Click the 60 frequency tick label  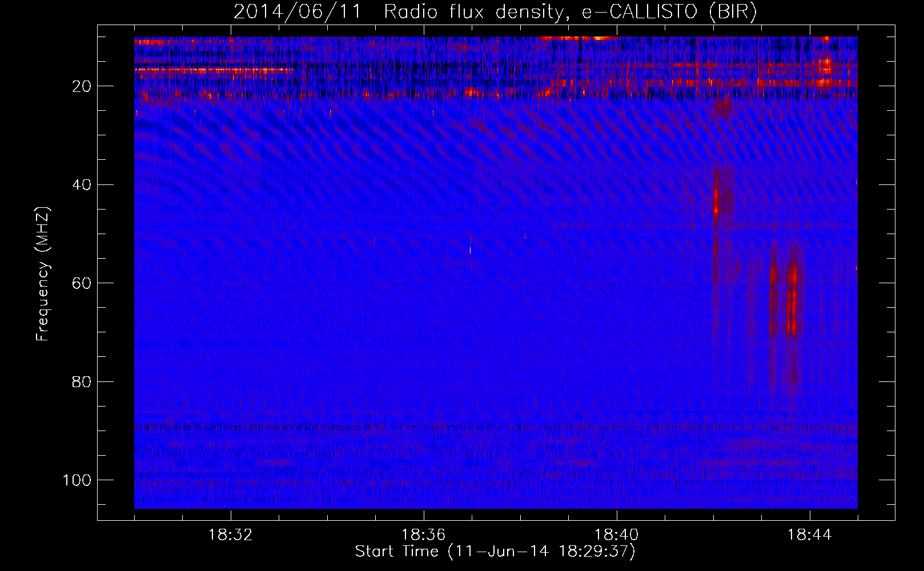coord(82,283)
